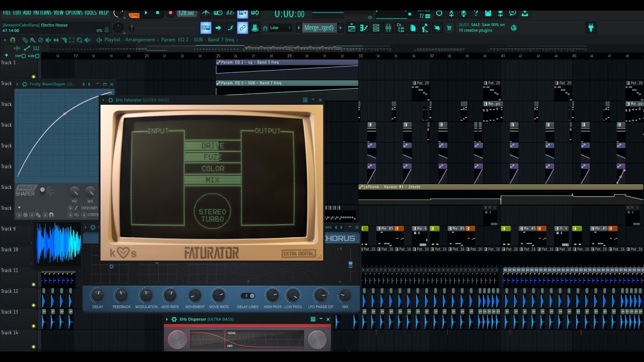Click the transport play button
644x362 pixels.
click(x=146, y=13)
